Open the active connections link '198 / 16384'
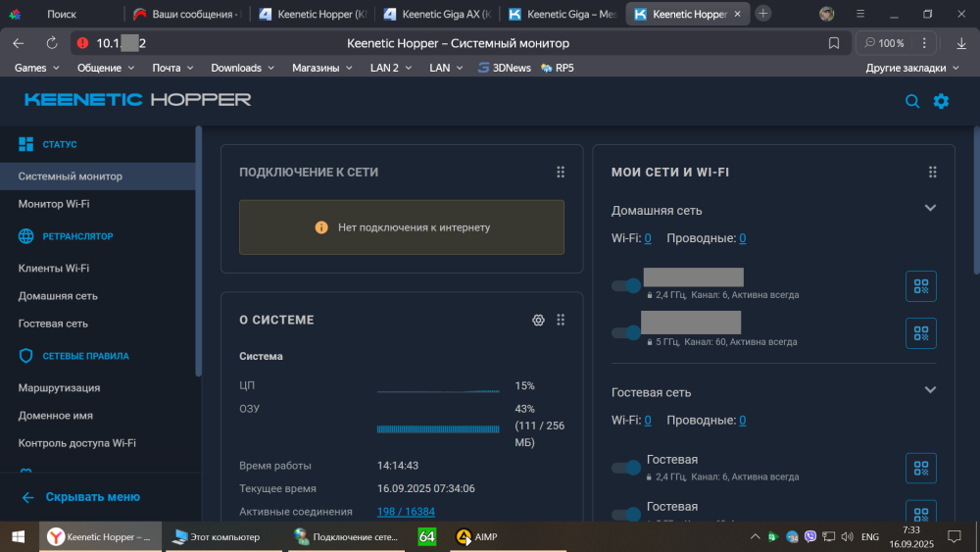Image resolution: width=980 pixels, height=552 pixels. (x=406, y=512)
